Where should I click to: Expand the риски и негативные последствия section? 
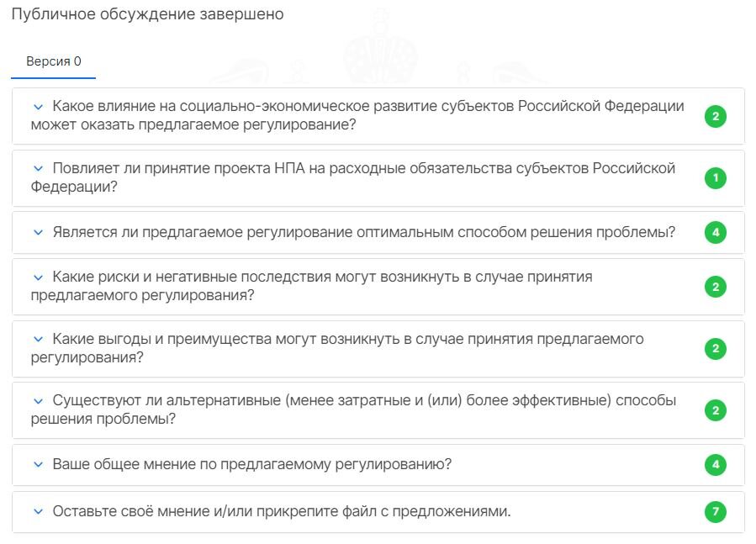coord(35,277)
